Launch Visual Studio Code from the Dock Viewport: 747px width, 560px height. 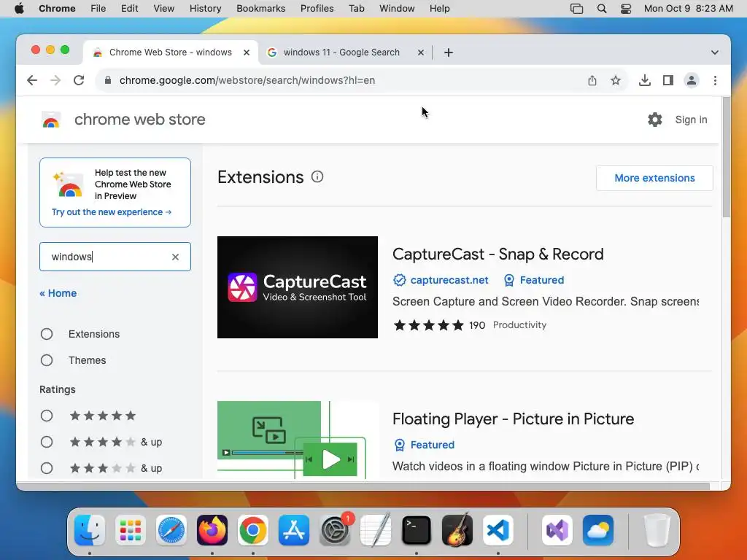pyautogui.click(x=498, y=530)
